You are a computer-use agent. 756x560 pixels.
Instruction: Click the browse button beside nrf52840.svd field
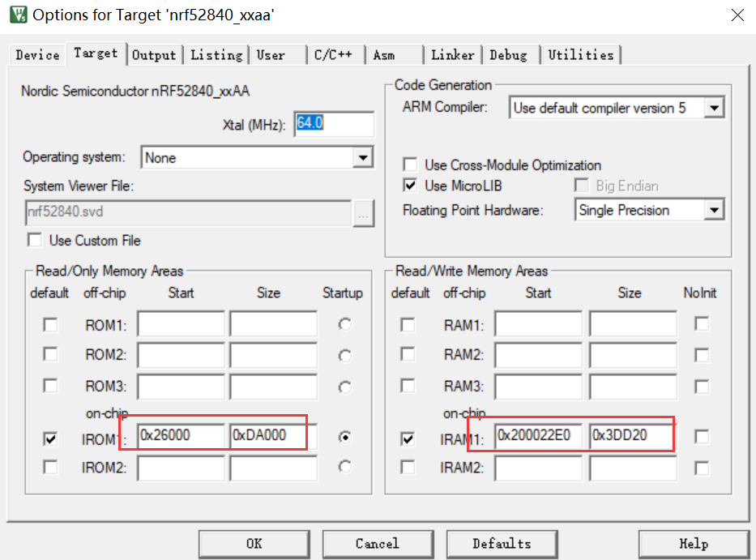click(x=363, y=213)
